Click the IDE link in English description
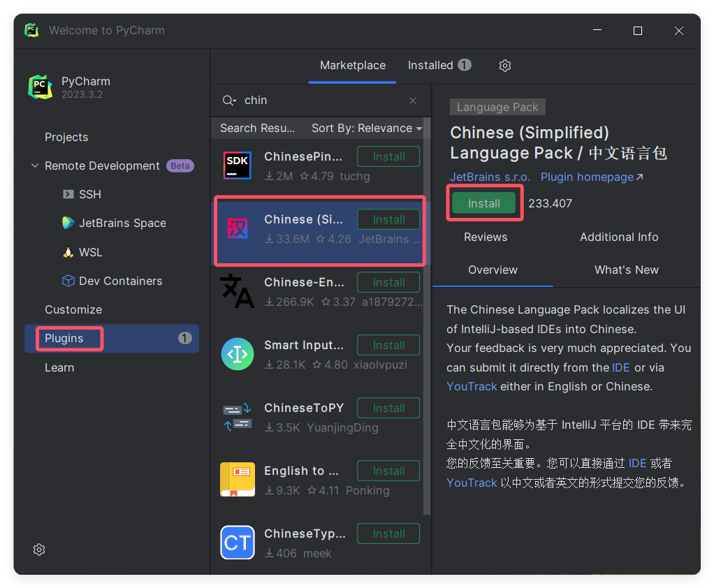Screen dimensions: 714x588 [620, 367]
